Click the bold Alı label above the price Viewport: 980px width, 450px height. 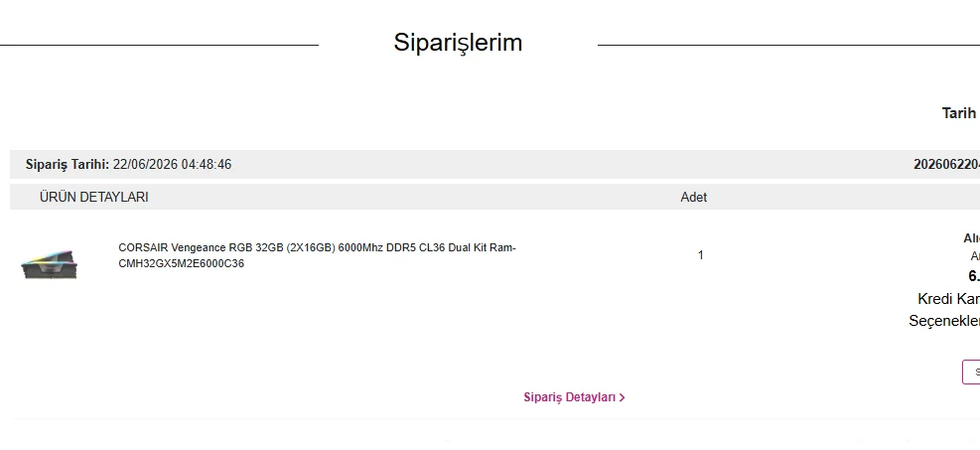click(971, 238)
